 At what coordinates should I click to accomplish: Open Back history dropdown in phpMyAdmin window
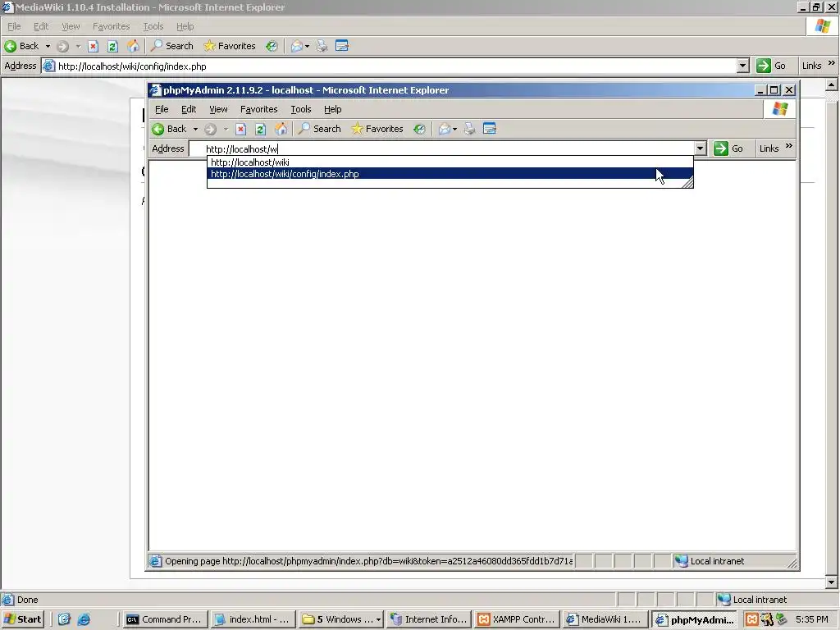tap(195, 129)
